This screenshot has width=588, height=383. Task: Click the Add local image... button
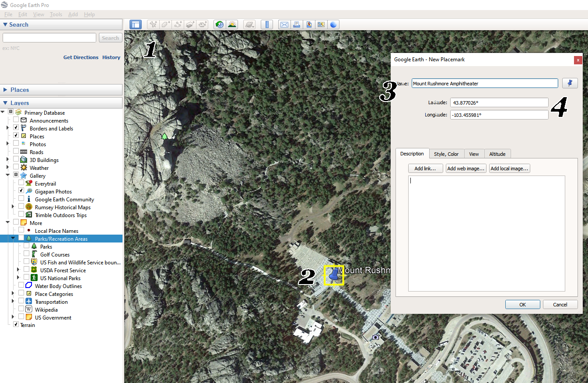click(x=510, y=169)
